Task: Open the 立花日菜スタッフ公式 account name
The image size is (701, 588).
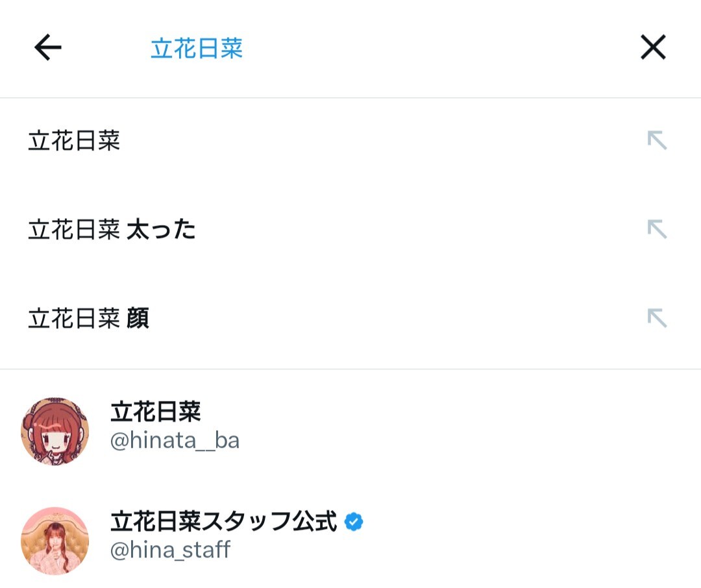Action: [x=223, y=521]
